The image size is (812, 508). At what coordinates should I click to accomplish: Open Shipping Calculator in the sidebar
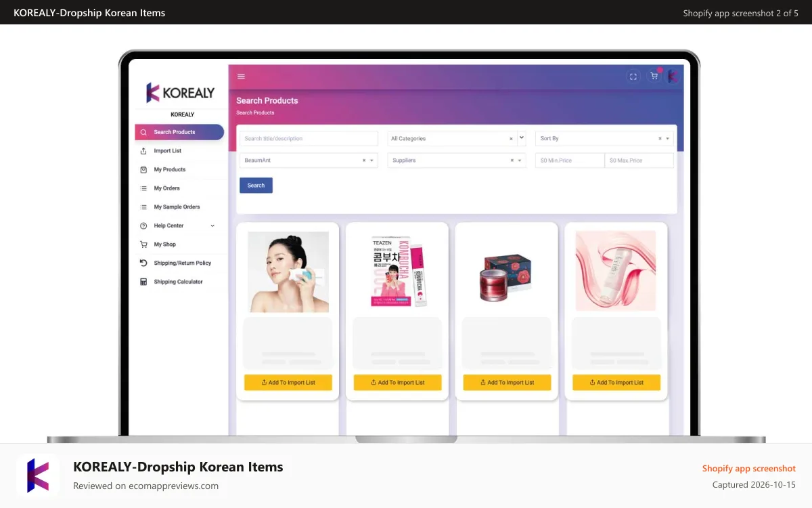(179, 282)
